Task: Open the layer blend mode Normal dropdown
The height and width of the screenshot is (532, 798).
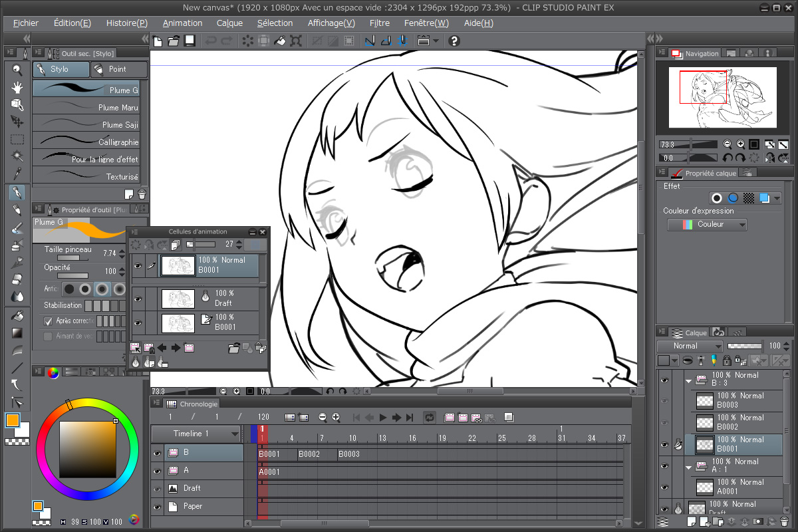Action: point(689,346)
